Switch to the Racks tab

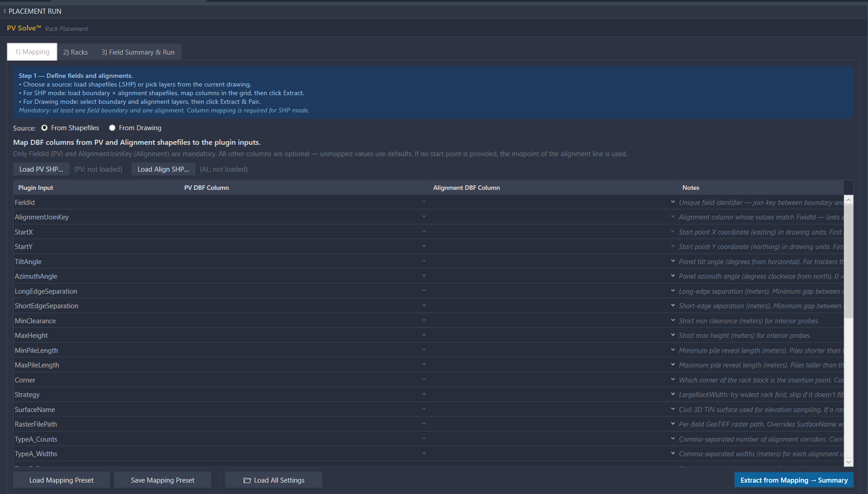76,52
